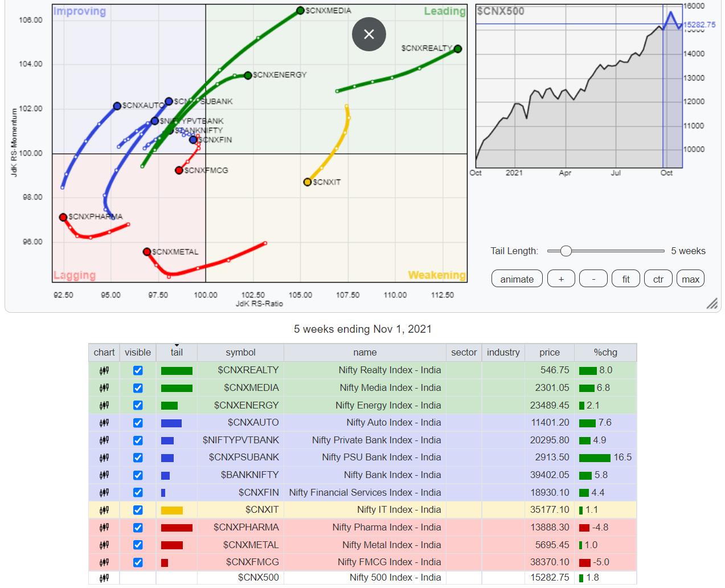Viewport: 725px width, 588px height.
Task: Open chart icon for $CNXMEDIA row
Action: (104, 388)
